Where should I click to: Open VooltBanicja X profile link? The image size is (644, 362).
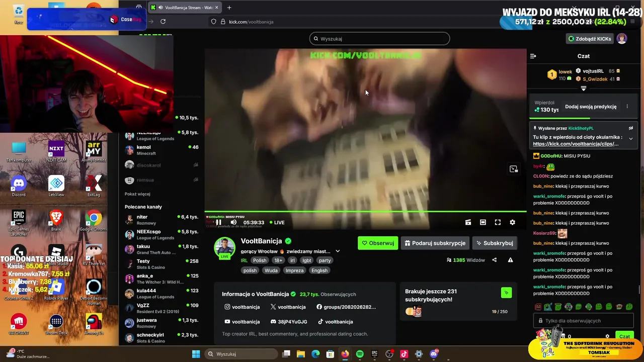[x=288, y=307]
